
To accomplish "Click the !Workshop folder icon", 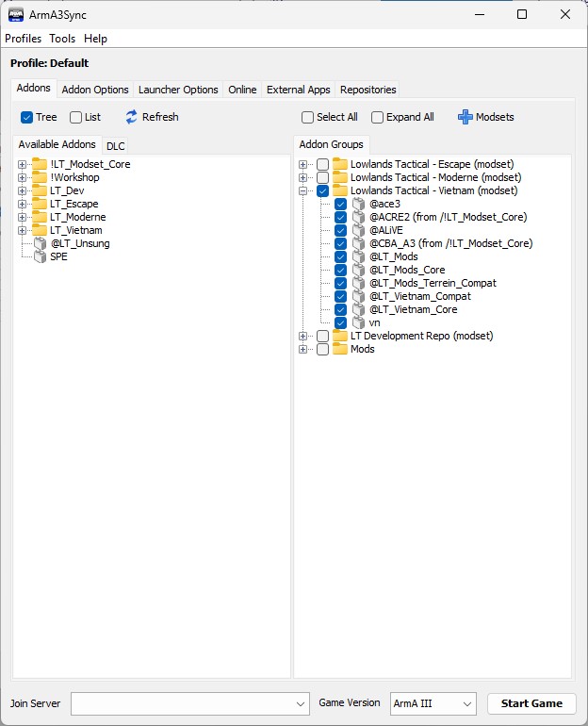I will pyautogui.click(x=40, y=177).
